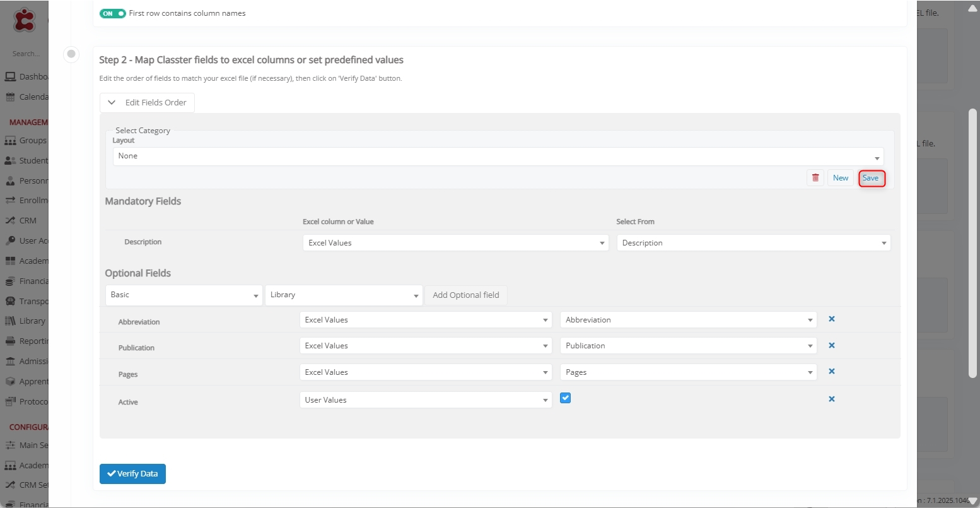Toggle 'First row contains column names' switch

click(x=113, y=13)
